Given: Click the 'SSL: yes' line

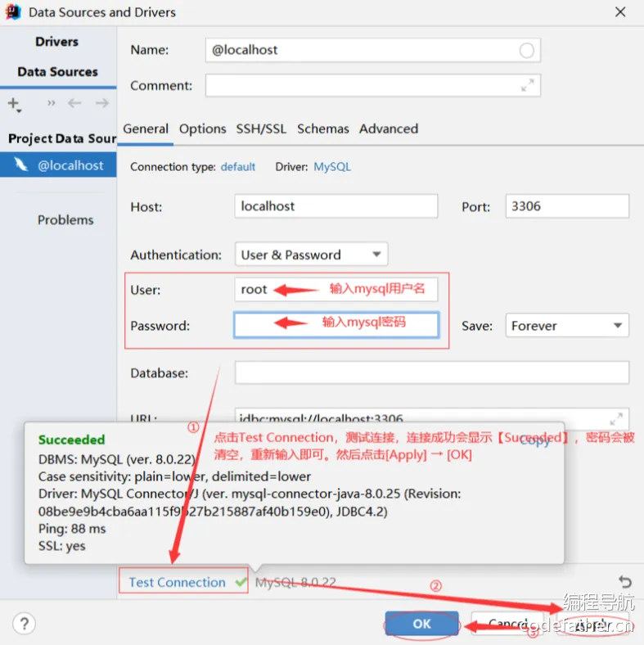Looking at the screenshot, I should coord(61,546).
